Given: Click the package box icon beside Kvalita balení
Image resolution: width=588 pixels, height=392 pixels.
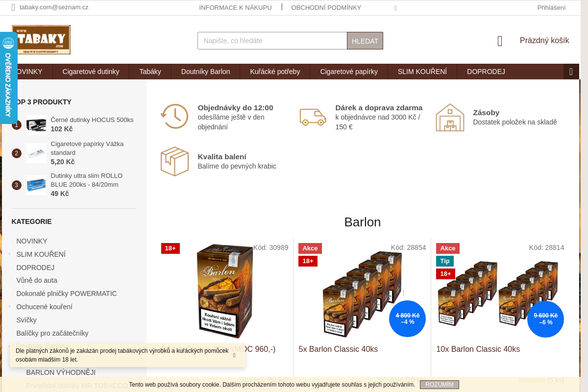Looking at the screenshot, I should pyautogui.click(x=174, y=162).
